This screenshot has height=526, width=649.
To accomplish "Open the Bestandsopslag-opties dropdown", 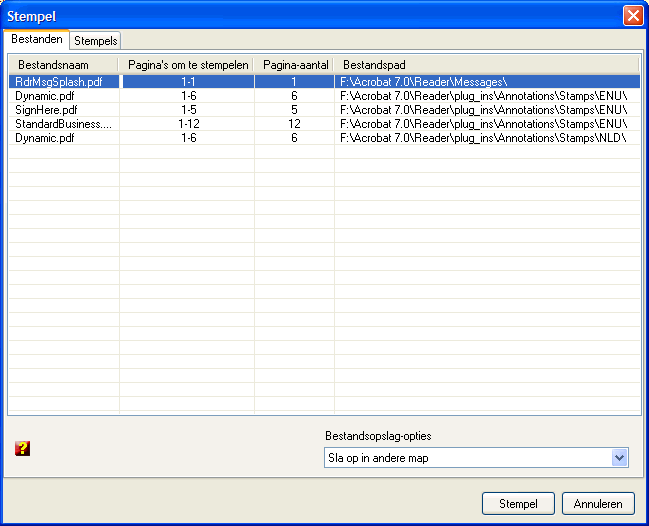I will pyautogui.click(x=619, y=458).
